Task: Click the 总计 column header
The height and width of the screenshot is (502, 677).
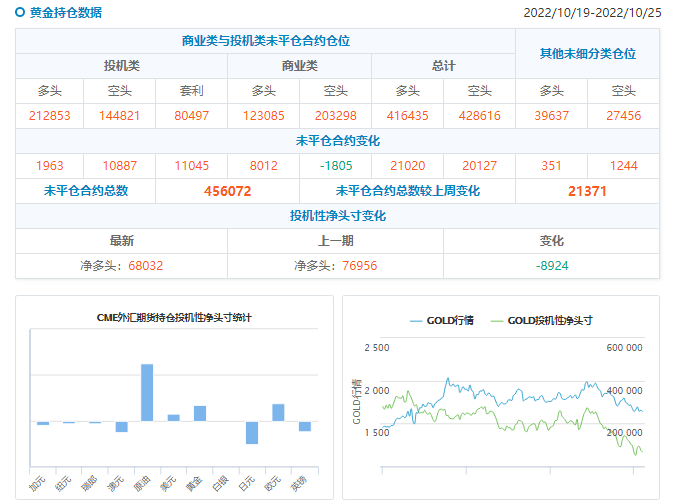Action: [443, 66]
